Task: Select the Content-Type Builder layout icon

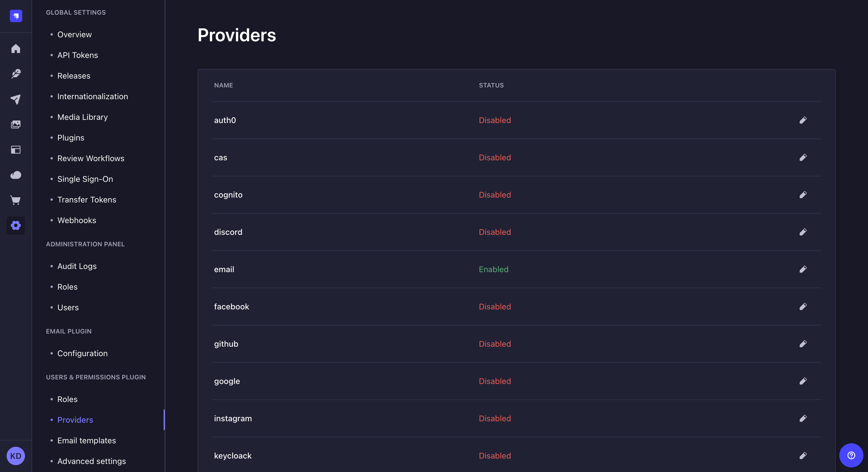Action: (x=15, y=150)
